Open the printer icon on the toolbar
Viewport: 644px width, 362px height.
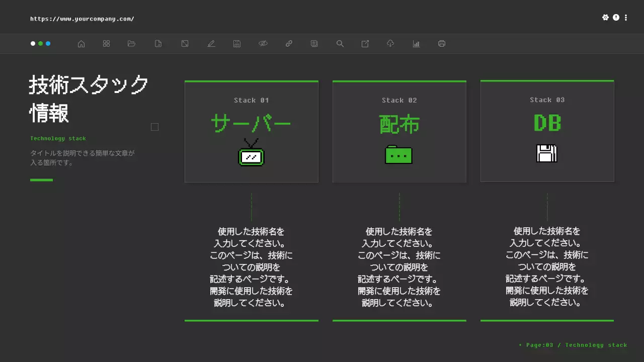click(441, 44)
